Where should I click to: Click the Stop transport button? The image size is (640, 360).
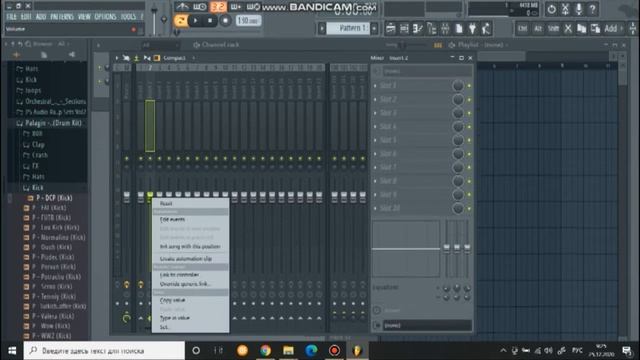click(210, 20)
